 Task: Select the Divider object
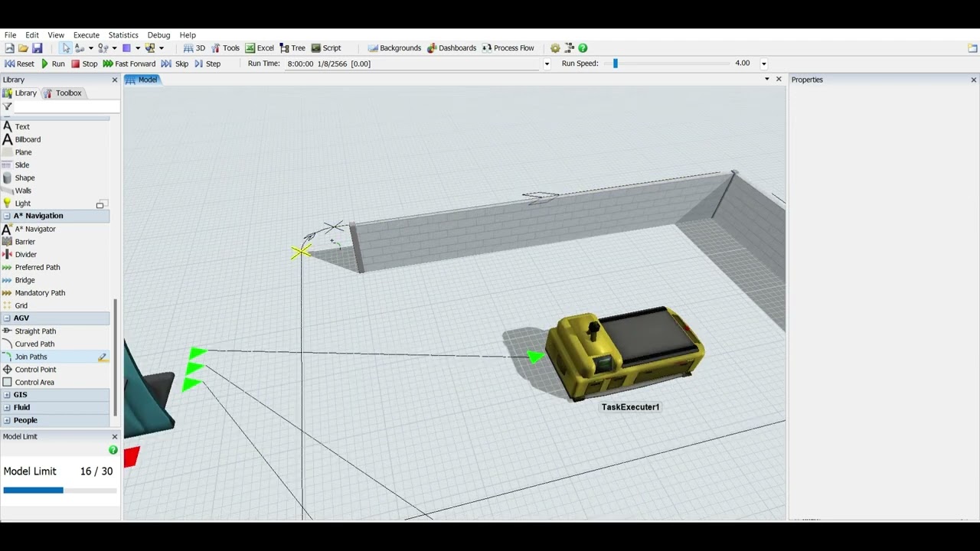[x=26, y=254]
